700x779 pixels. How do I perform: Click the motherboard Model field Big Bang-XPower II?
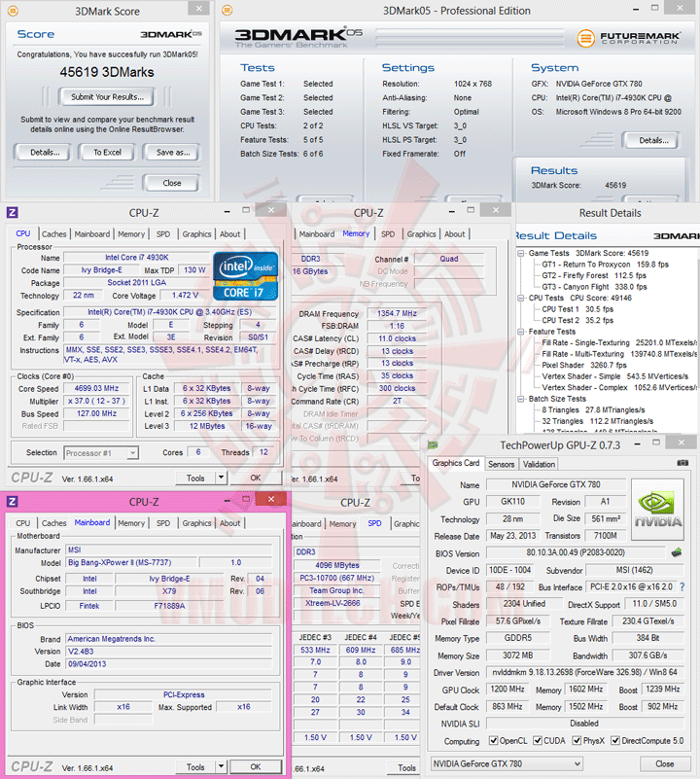pyautogui.click(x=131, y=562)
